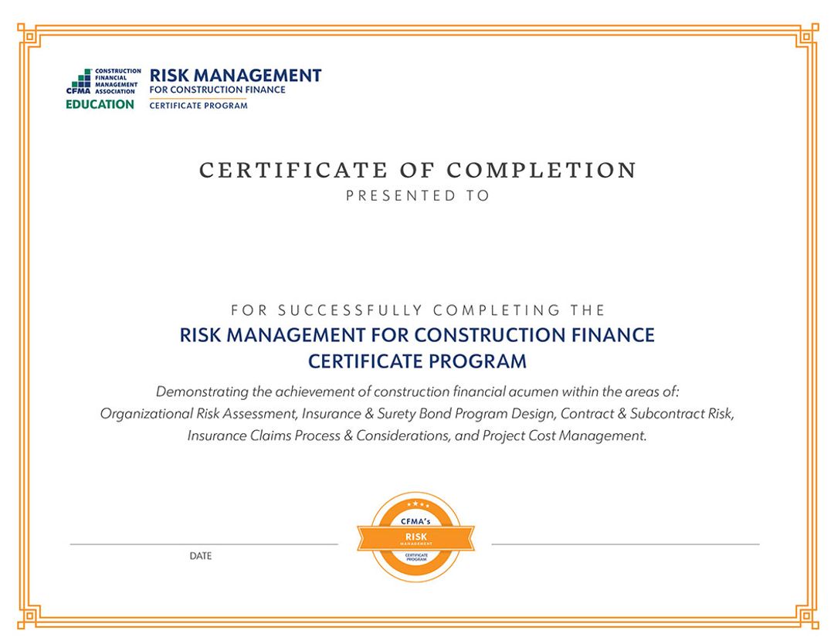The height and width of the screenshot is (644, 834).
Task: Click the top-right border corner ornament
Action: (807, 35)
